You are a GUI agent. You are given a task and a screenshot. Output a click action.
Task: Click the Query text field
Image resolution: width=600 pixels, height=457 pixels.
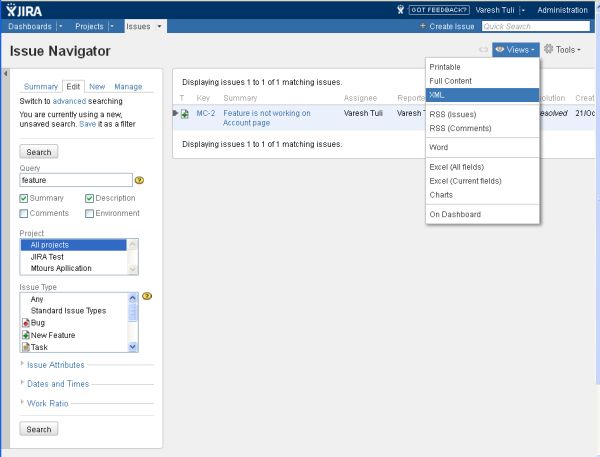click(76, 180)
